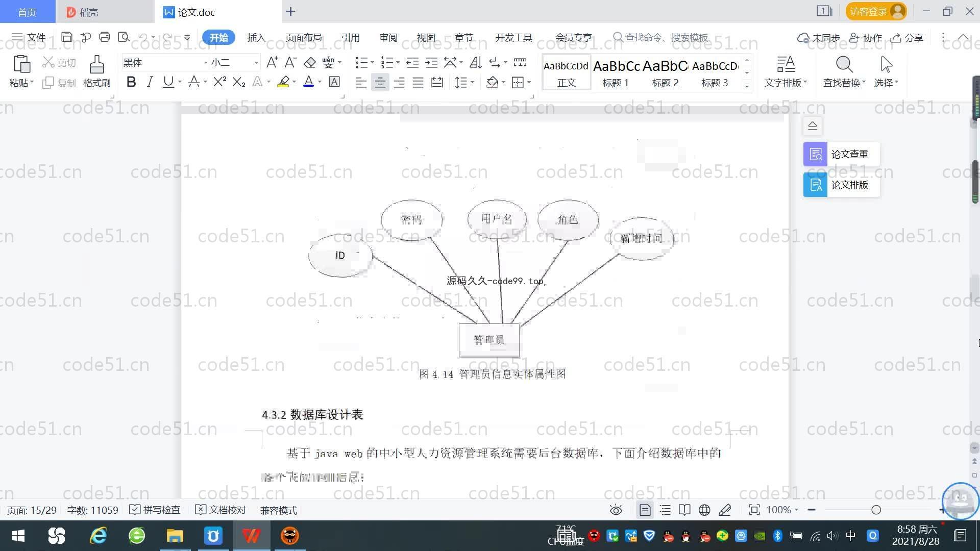Open the 文件 menu
This screenshot has height=551, width=980.
tap(29, 37)
